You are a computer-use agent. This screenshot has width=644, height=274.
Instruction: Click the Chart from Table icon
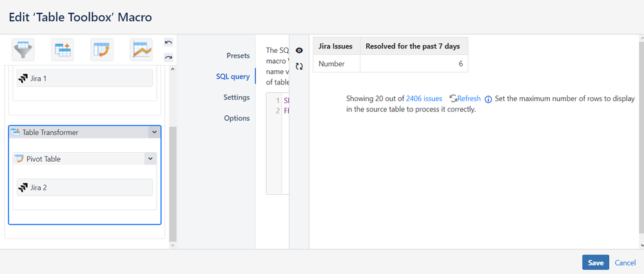(x=141, y=49)
